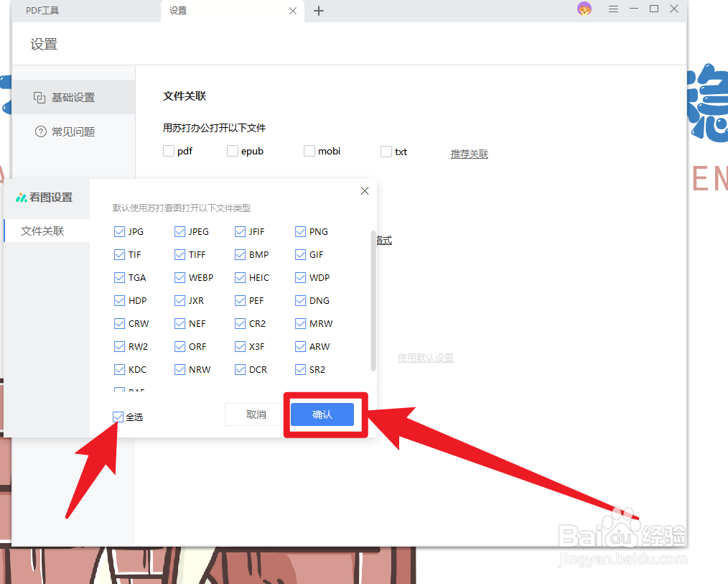Screen dimensions: 728x584
Task: Uncheck the JPEG checkbox
Action: point(179,231)
